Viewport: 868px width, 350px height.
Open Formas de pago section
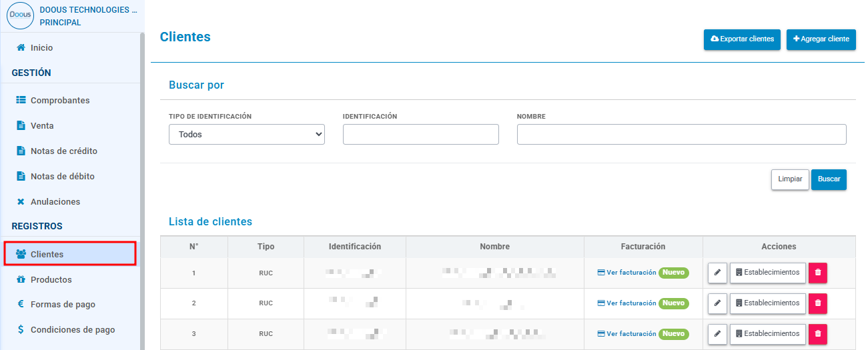click(x=56, y=305)
